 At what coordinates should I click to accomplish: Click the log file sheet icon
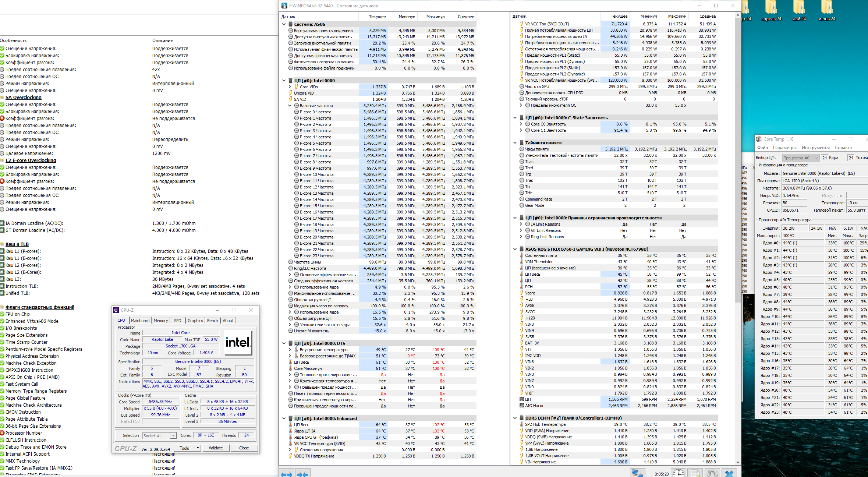[695, 473]
